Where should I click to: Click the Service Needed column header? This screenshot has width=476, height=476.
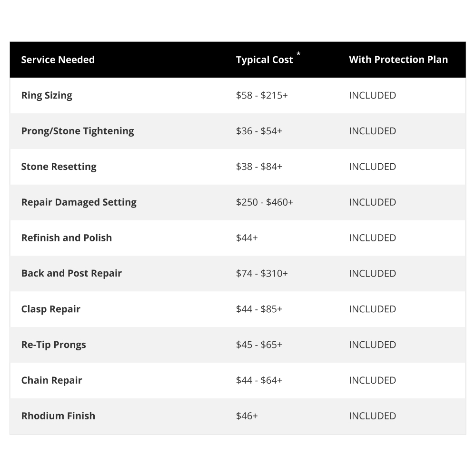point(58,59)
